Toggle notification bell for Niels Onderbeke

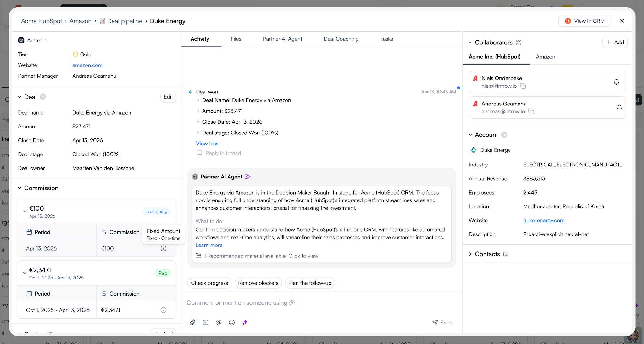pos(616,82)
